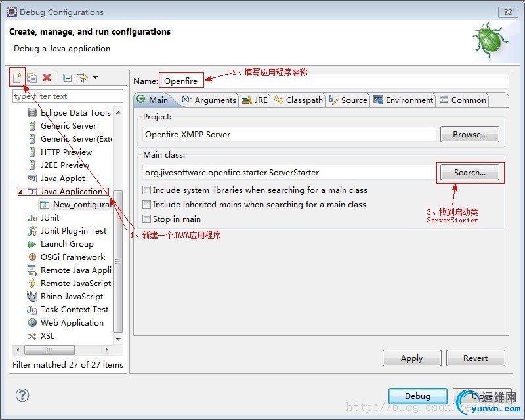This screenshot has height=420, width=525.
Task: Toggle Stop in main checkbox
Action: pyautogui.click(x=146, y=219)
